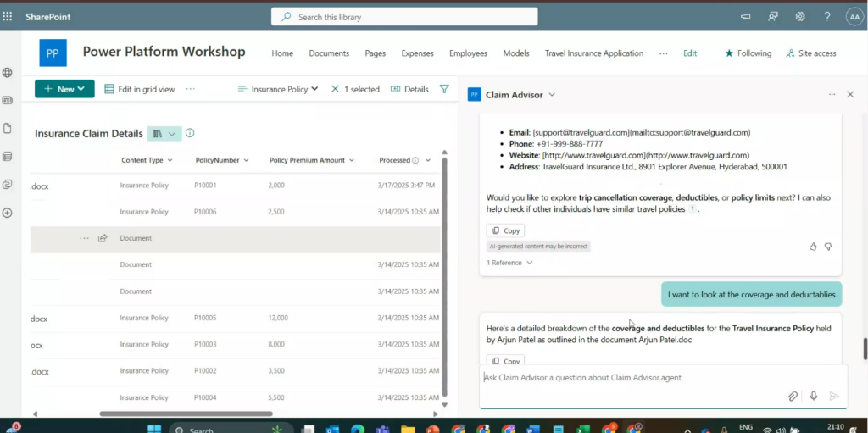Open the Policy Premium Amount column dropdown
868x433 pixels.
(352, 160)
